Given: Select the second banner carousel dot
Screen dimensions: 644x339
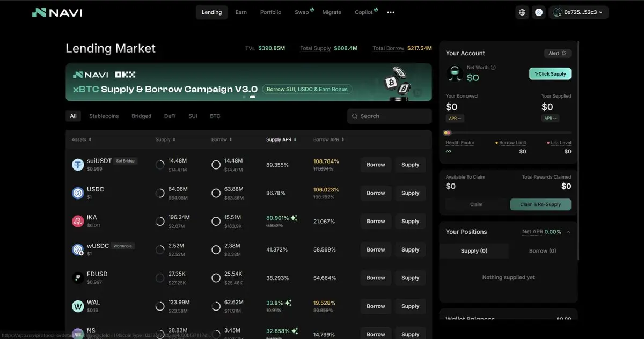Looking at the screenshot, I should click(253, 97).
